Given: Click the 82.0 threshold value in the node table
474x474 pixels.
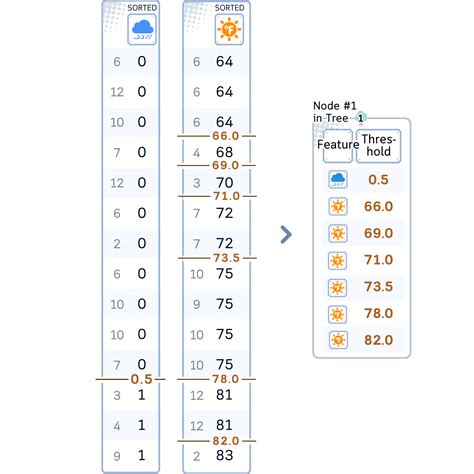Looking at the screenshot, I should pos(378,340).
